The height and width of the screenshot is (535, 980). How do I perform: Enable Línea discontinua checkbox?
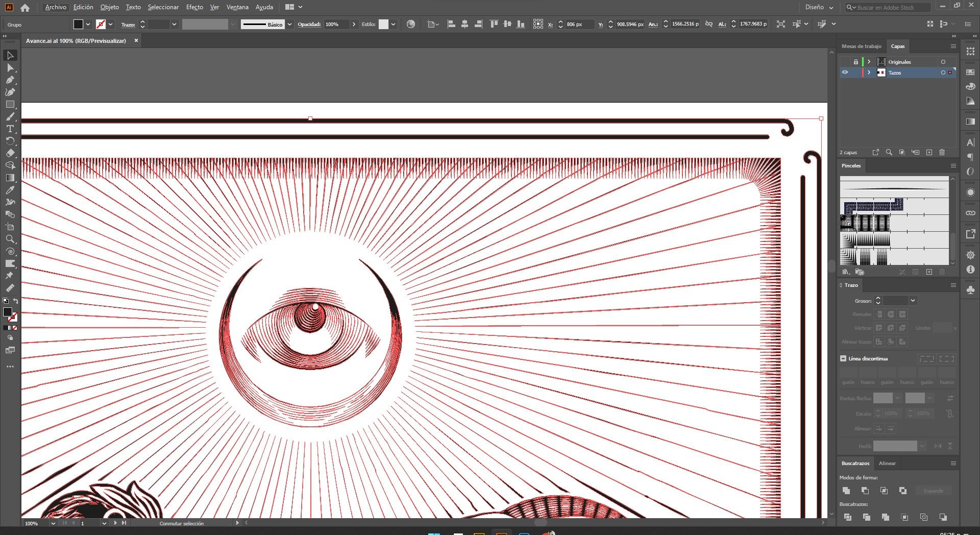coord(843,358)
